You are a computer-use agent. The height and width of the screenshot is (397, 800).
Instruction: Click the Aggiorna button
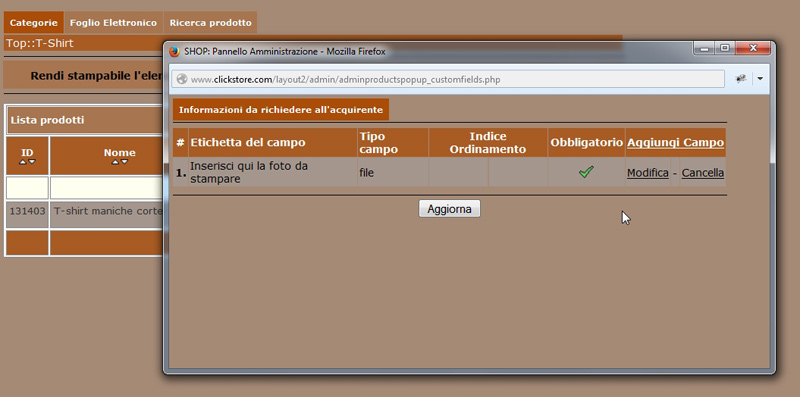coord(449,209)
